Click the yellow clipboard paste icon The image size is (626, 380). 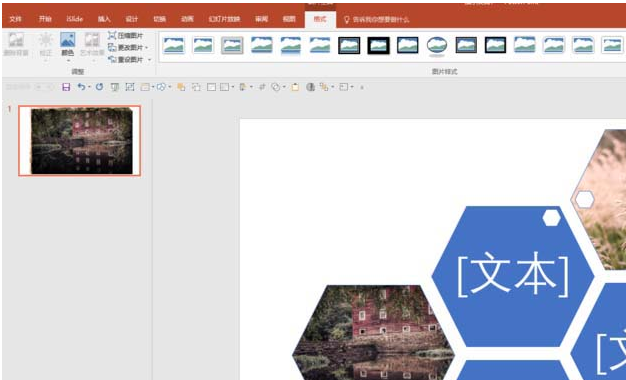click(x=295, y=87)
